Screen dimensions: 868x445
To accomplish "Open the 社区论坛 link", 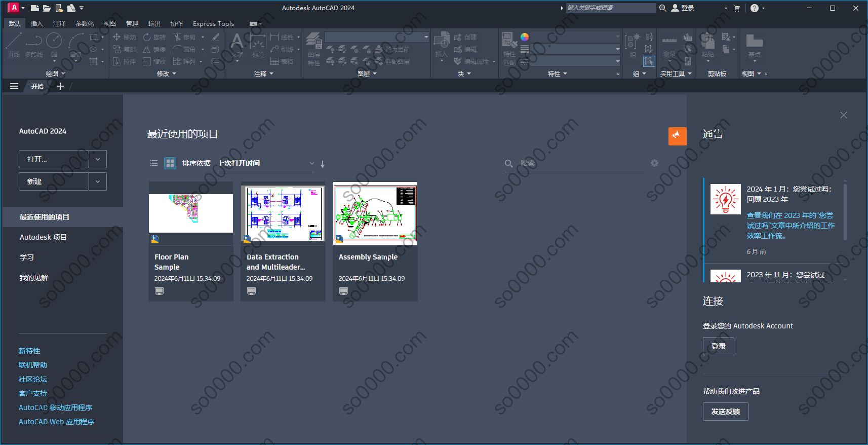I will point(33,379).
